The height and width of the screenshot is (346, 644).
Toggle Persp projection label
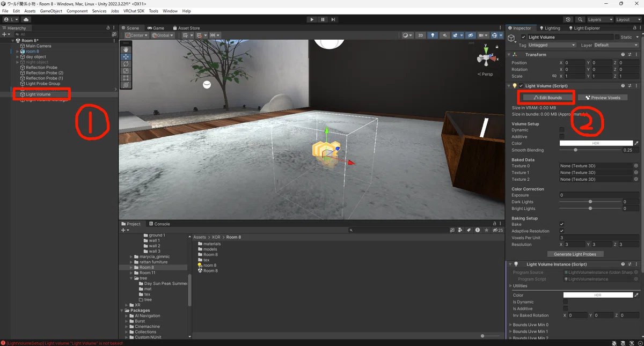pyautogui.click(x=486, y=74)
